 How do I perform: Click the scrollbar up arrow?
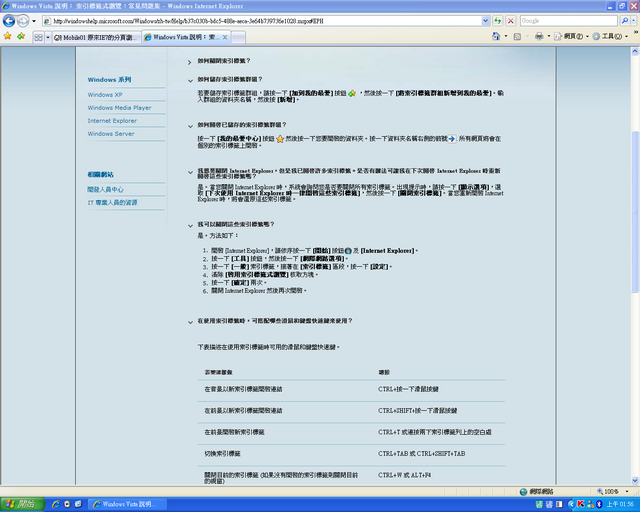tap(635, 51)
